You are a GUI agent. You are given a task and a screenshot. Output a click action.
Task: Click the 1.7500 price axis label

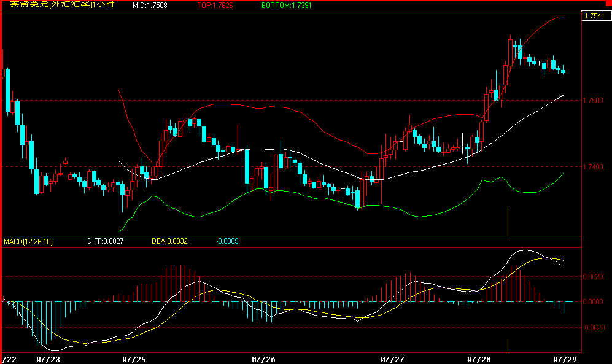pyautogui.click(x=594, y=100)
